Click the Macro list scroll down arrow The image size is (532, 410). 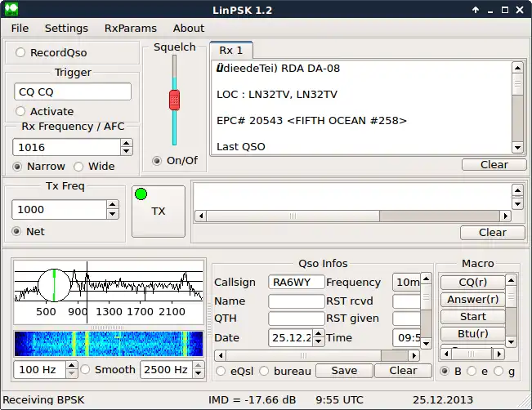point(511,342)
